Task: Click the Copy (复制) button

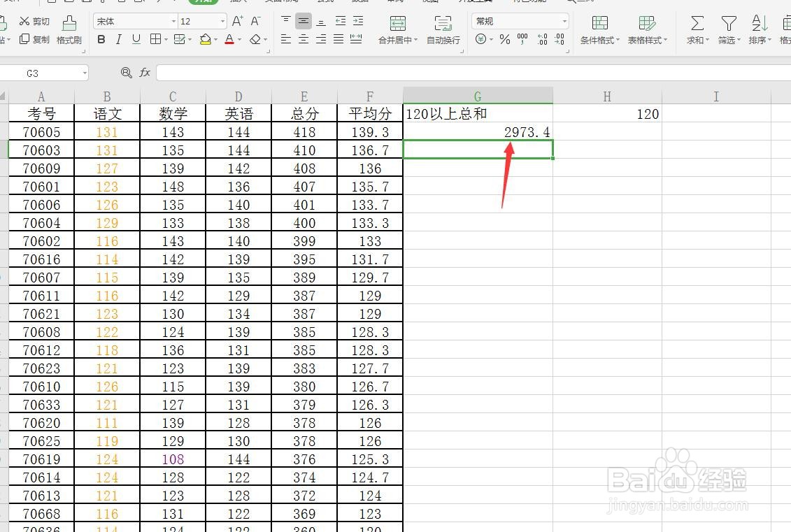Action: click(34, 39)
